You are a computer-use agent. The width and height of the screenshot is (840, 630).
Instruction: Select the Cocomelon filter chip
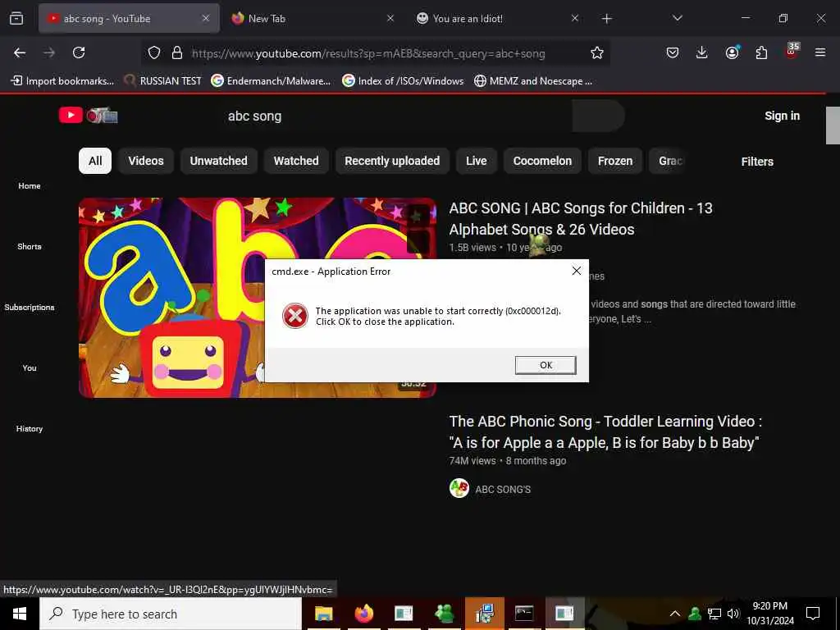(542, 161)
